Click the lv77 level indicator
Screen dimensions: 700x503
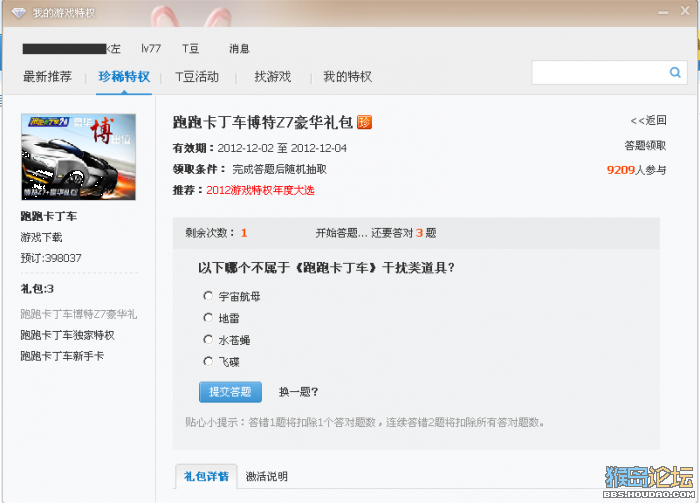151,49
